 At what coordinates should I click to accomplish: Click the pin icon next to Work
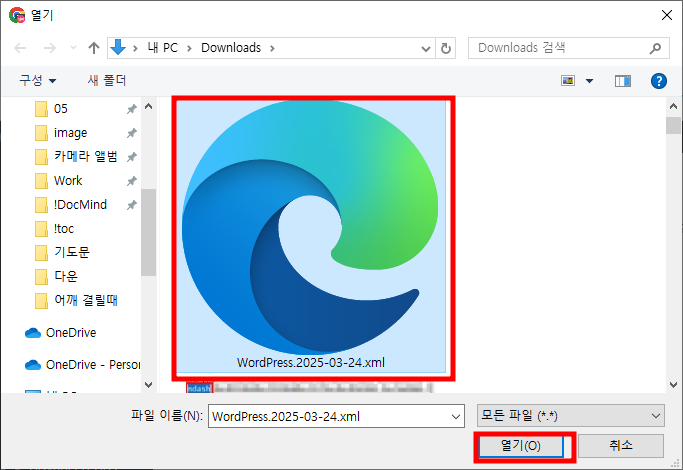pos(132,181)
